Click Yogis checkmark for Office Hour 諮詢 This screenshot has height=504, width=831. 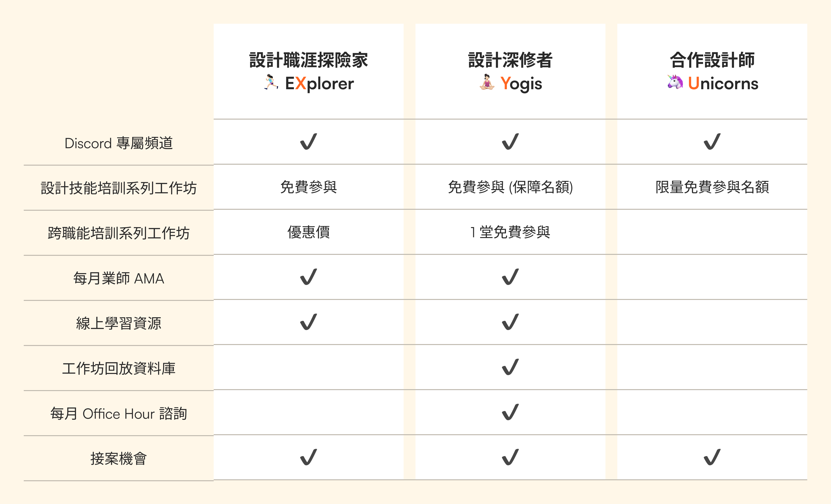[x=510, y=412]
